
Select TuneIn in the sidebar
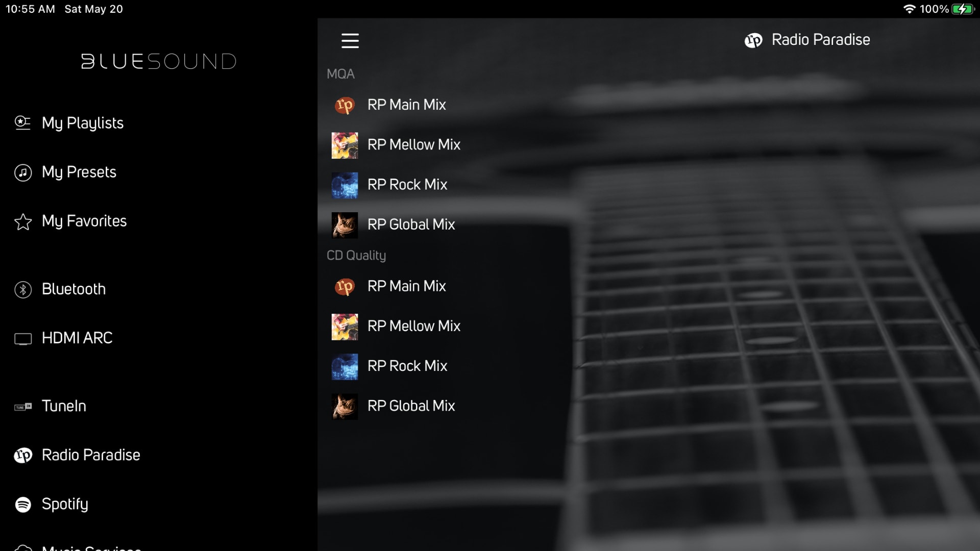point(64,406)
